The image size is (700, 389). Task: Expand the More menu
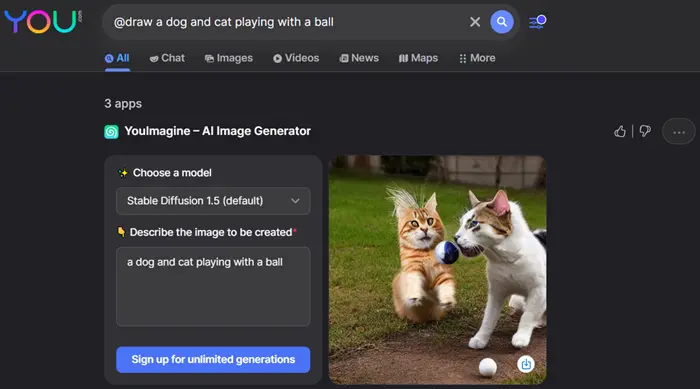pos(477,59)
